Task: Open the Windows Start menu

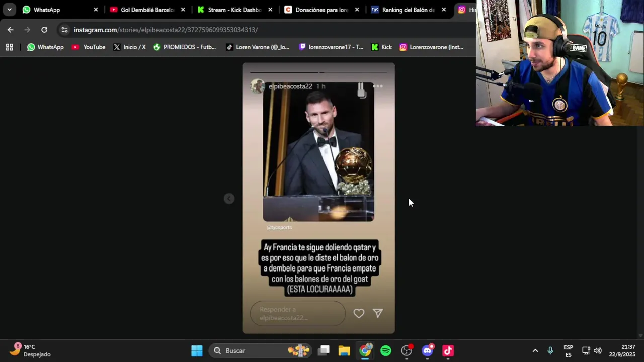Action: [x=197, y=350]
